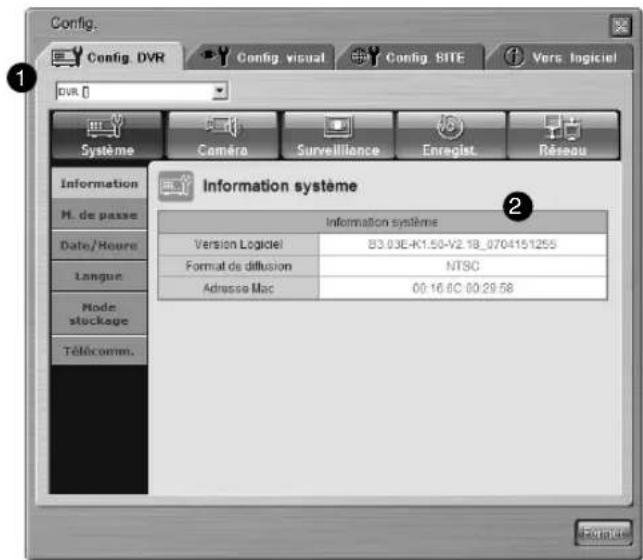
Task: Click the info icon on Vers. logiciel tab
Action: tap(514, 56)
